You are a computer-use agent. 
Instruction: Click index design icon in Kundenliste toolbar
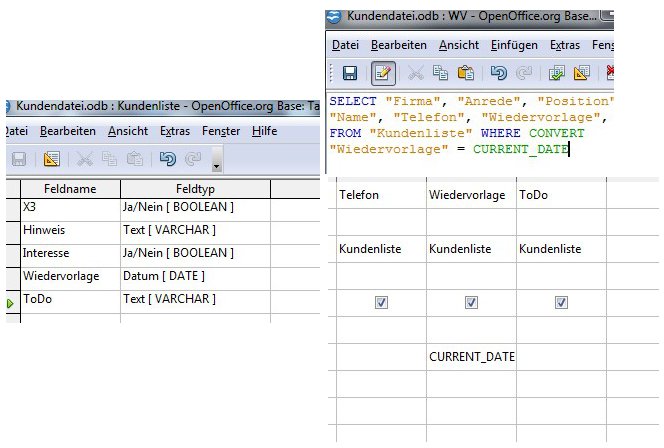(52, 159)
